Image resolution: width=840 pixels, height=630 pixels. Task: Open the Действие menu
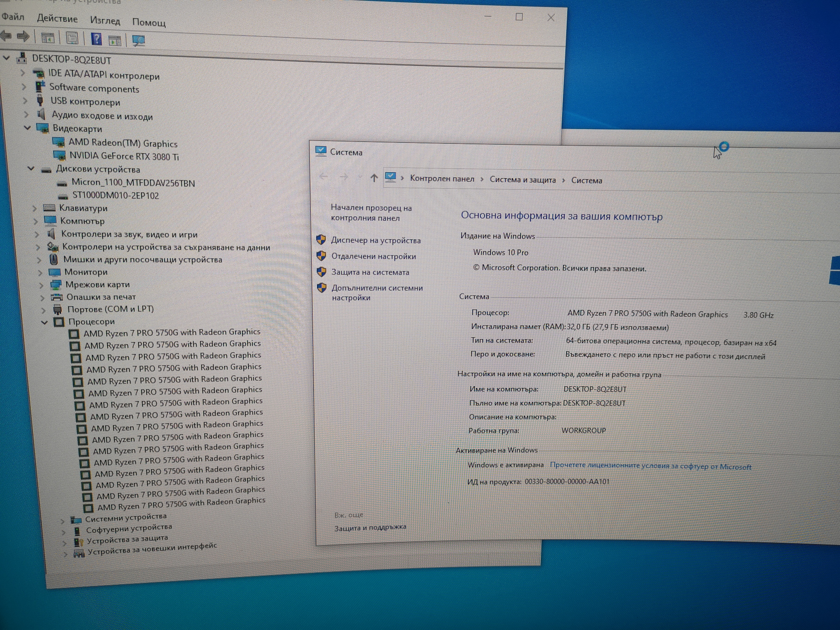click(57, 19)
